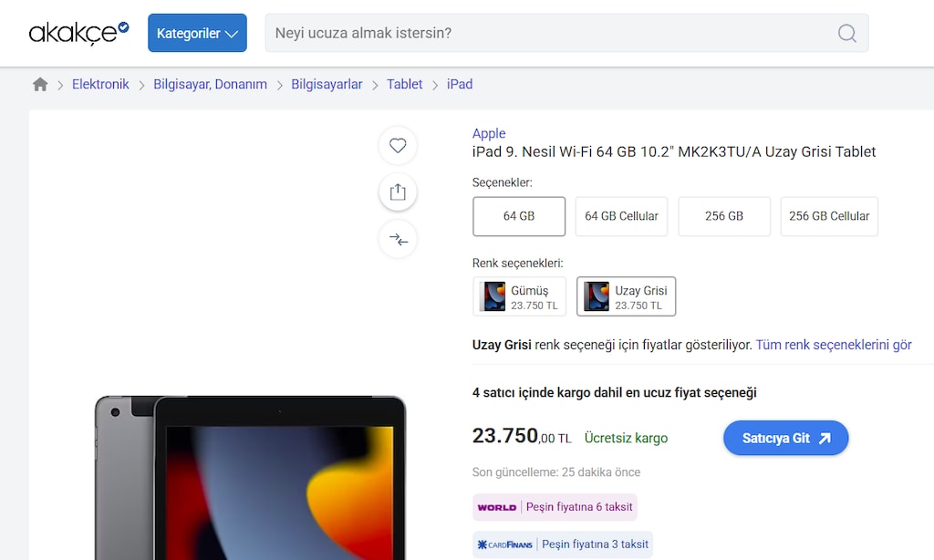
Task: Choose Gümüş color option
Action: click(x=519, y=296)
